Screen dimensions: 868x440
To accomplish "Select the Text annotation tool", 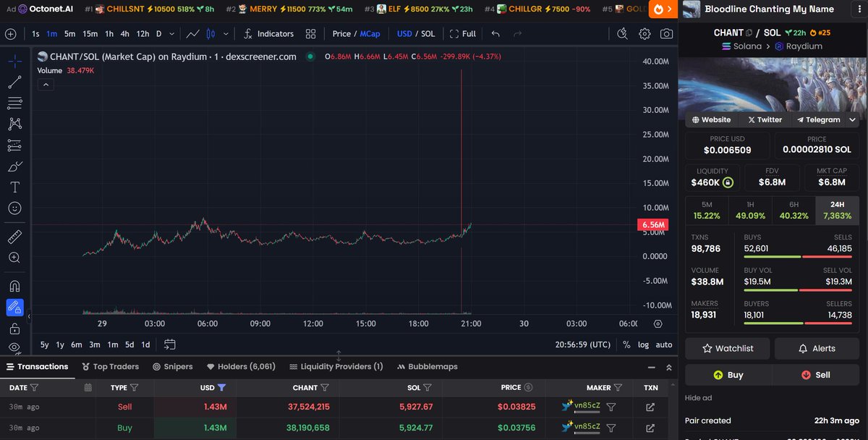I will (x=14, y=187).
